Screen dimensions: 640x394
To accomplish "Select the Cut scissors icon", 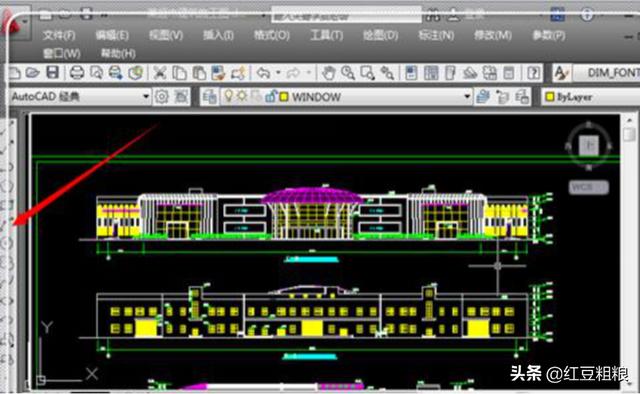I will point(160,73).
